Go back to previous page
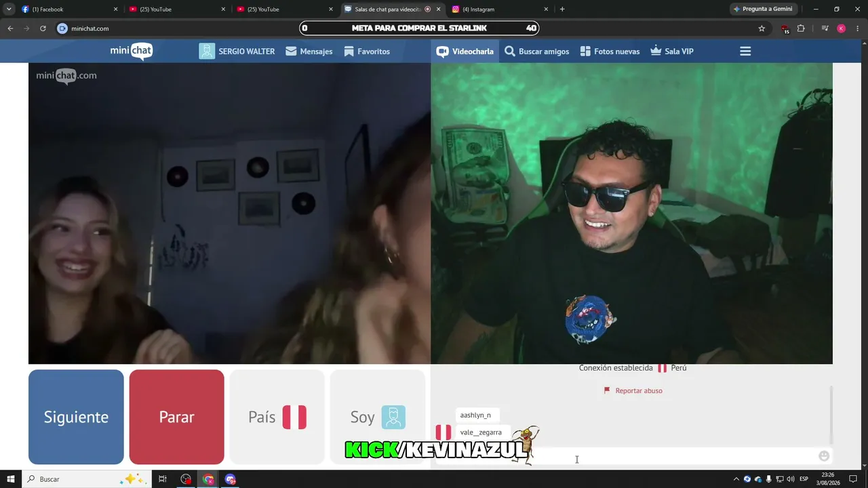Screen dimensions: 868x488 pyautogui.click(x=10, y=28)
